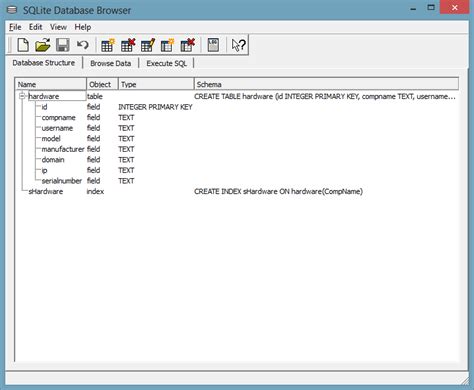Screen dimensions: 474x390
Task: Click the TEXT type cell of compname
Action: click(126, 118)
